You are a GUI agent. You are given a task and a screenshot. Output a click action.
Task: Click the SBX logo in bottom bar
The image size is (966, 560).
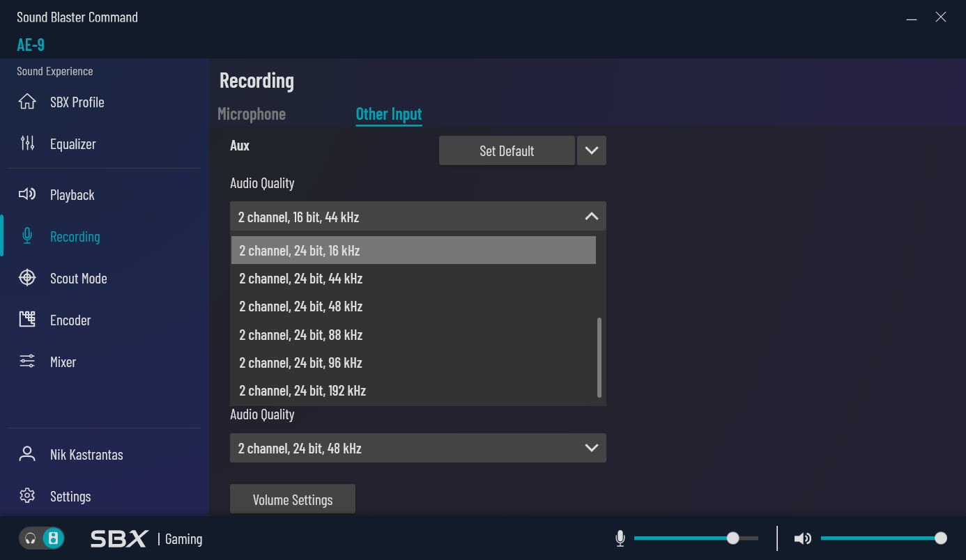[x=119, y=538]
